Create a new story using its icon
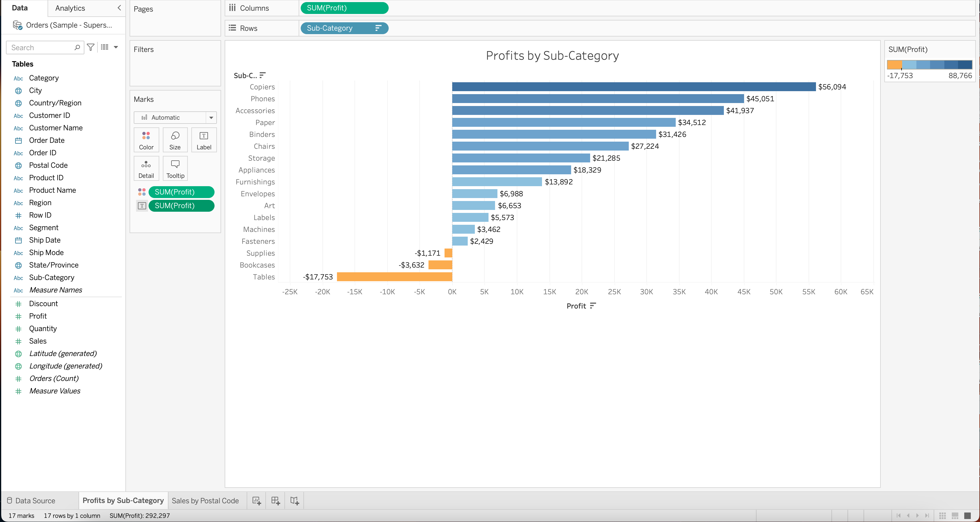Viewport: 980px width, 522px height. click(294, 500)
